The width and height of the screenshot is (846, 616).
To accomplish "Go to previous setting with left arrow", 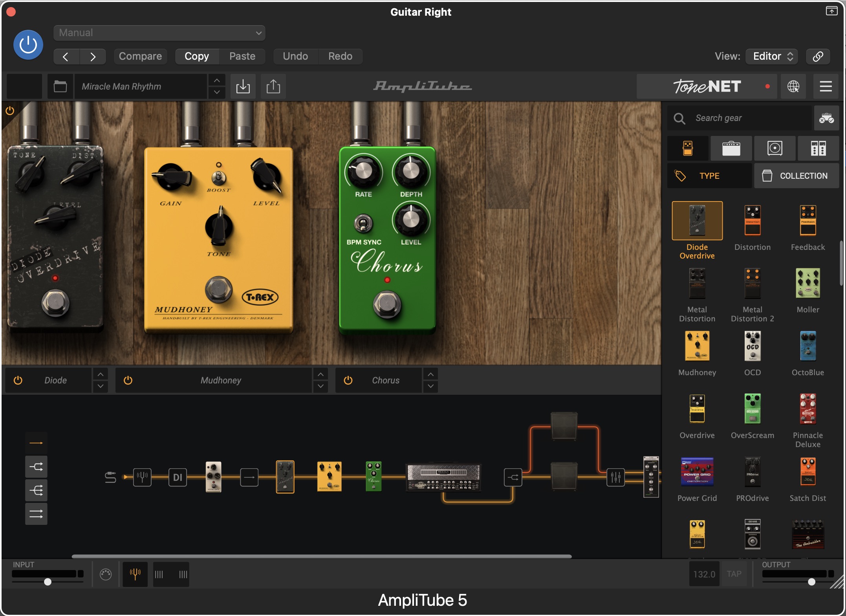I will click(x=66, y=56).
